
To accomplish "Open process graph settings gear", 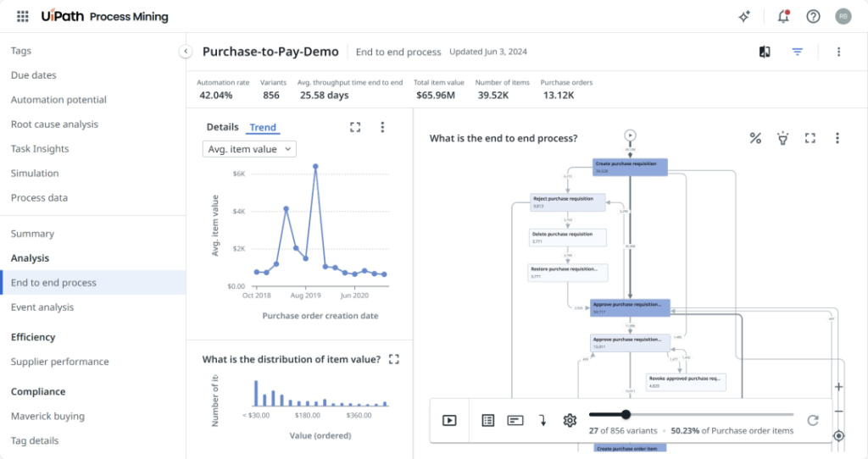I will pos(570,420).
